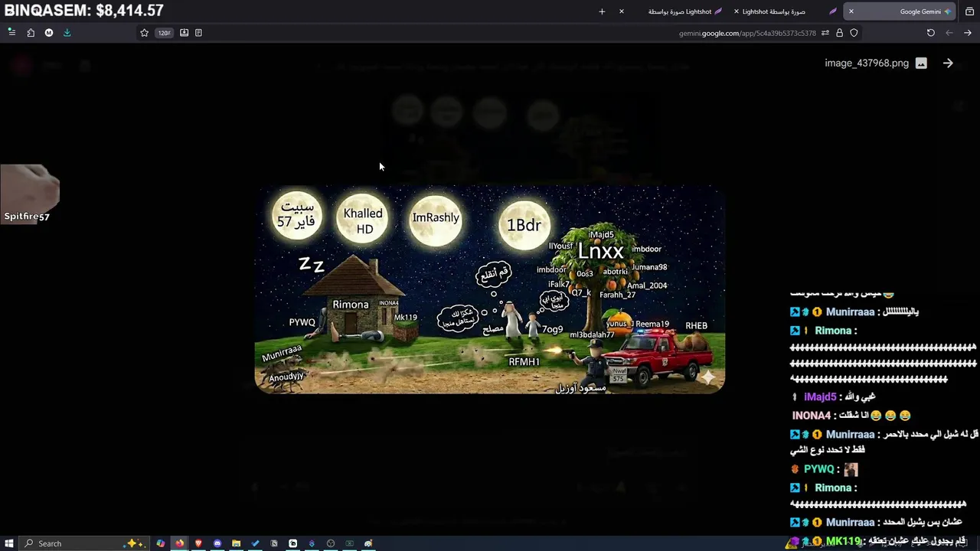Click the INONA4 username in chat
The width and height of the screenshot is (980, 551).
click(x=812, y=416)
